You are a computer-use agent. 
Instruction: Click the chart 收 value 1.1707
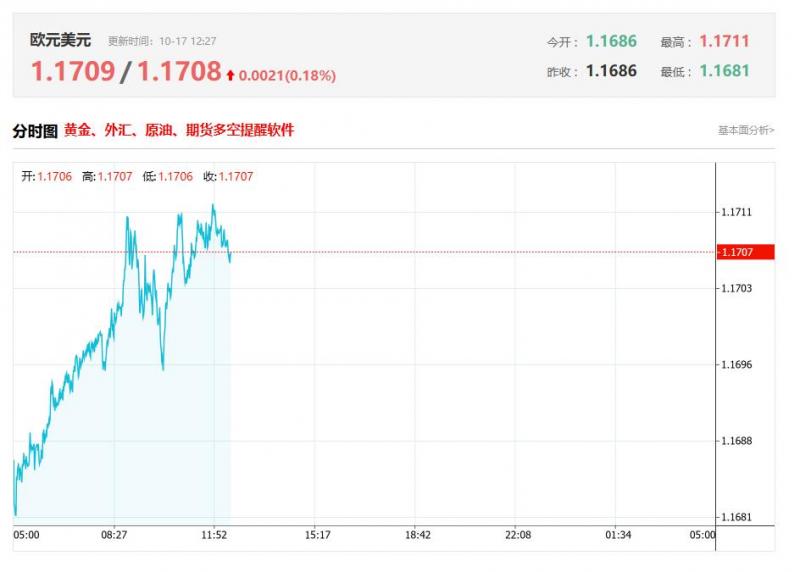(236, 177)
